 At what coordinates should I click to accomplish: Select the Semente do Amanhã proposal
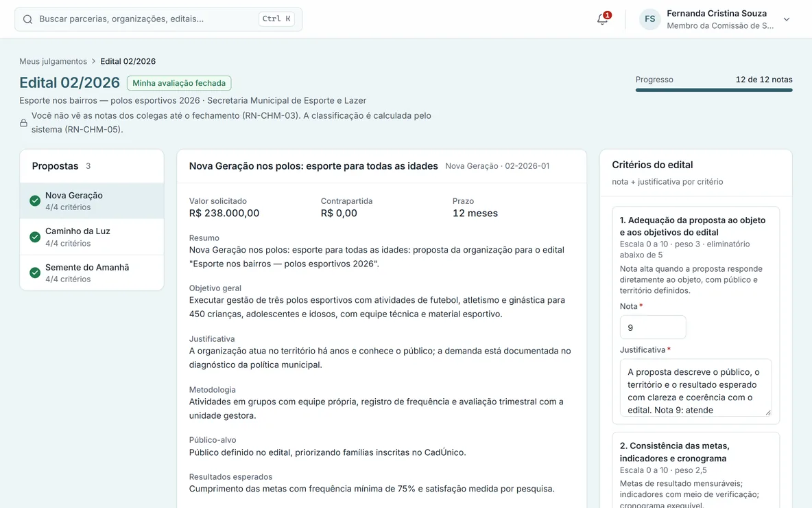92,273
